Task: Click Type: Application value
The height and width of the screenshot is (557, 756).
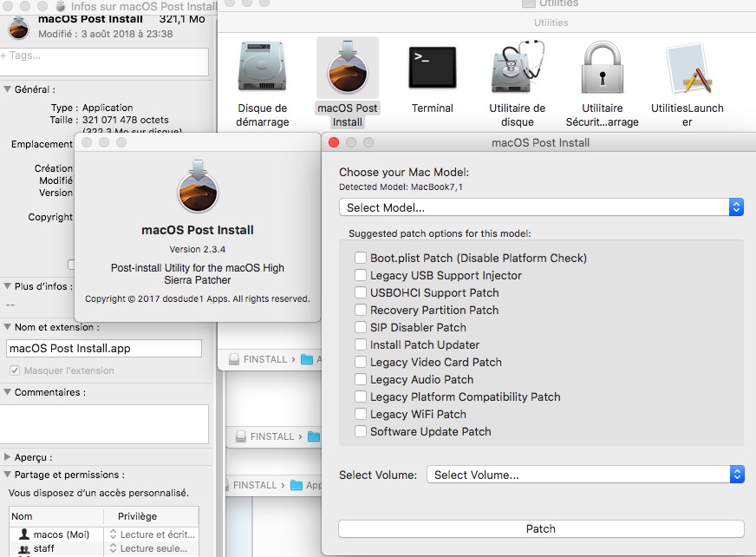Action: 108,108
